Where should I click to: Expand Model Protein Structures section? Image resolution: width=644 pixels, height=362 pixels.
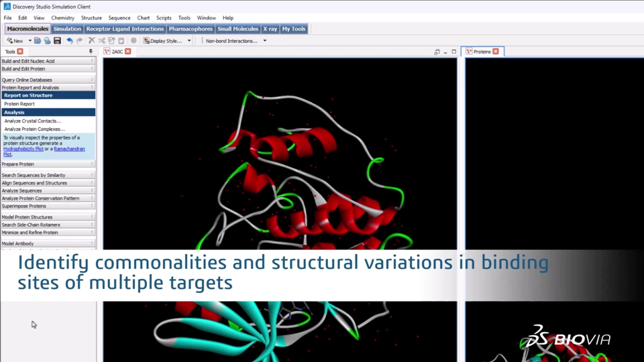coord(48,217)
